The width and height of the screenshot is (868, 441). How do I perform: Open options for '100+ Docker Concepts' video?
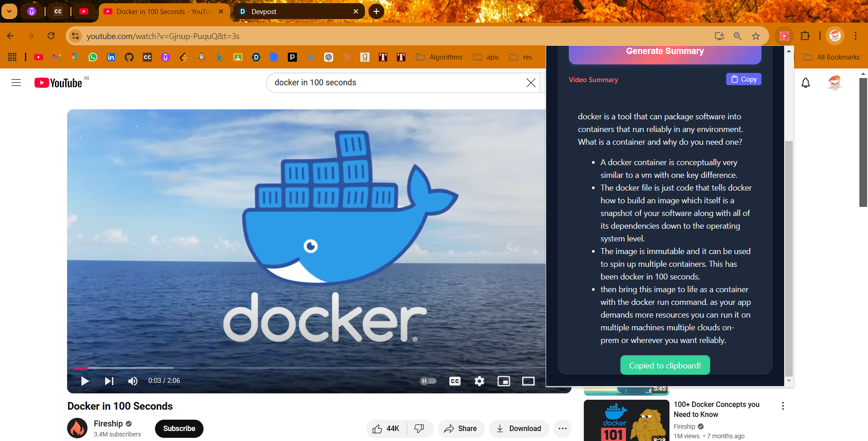(x=783, y=406)
